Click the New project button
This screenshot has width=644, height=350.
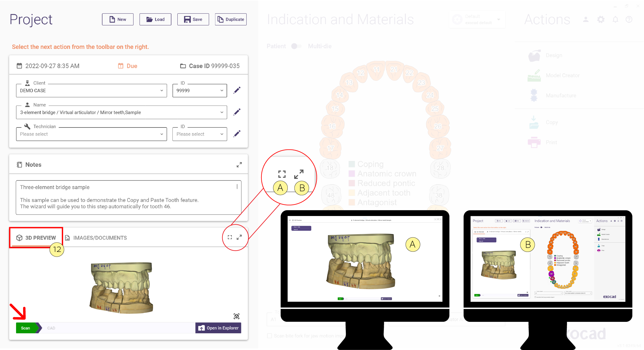click(118, 19)
